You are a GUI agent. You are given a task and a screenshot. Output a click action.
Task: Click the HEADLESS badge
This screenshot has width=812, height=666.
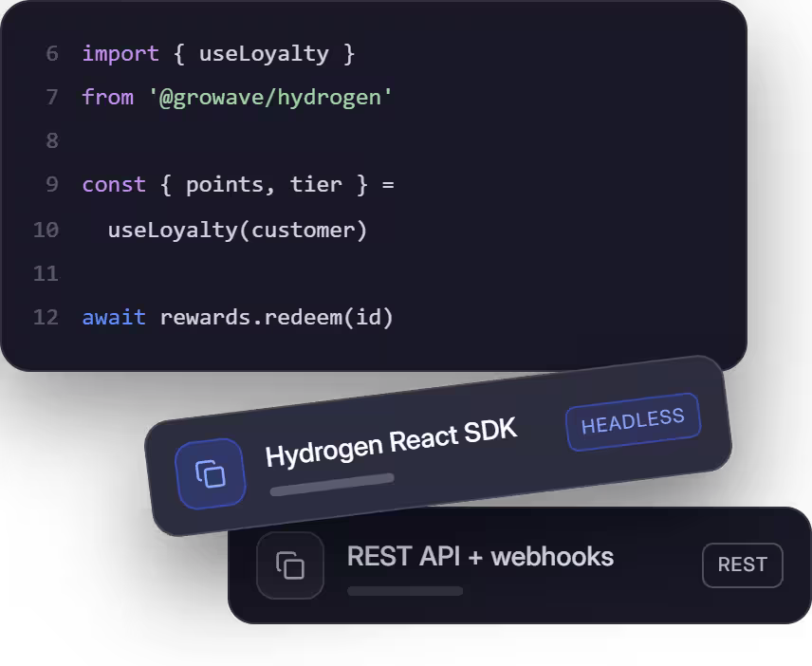pyautogui.click(x=633, y=421)
